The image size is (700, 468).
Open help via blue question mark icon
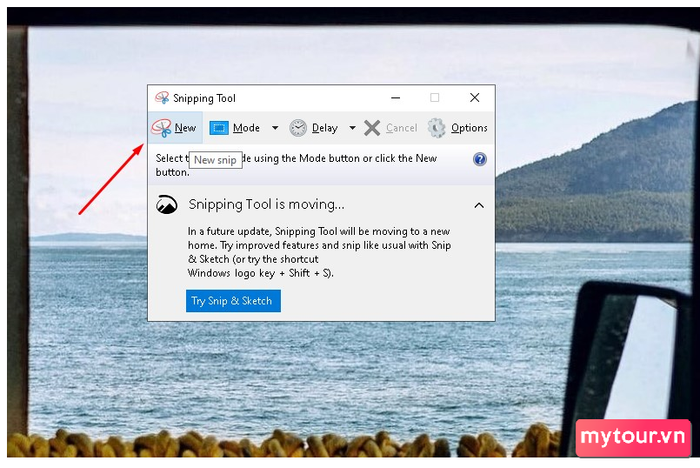[480, 159]
